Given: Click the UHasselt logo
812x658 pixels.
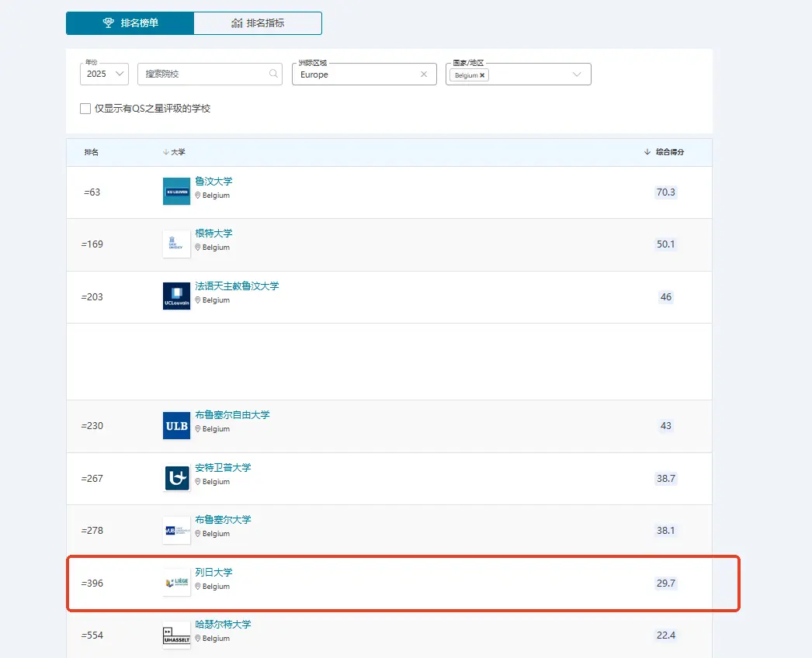Looking at the screenshot, I should (176, 635).
